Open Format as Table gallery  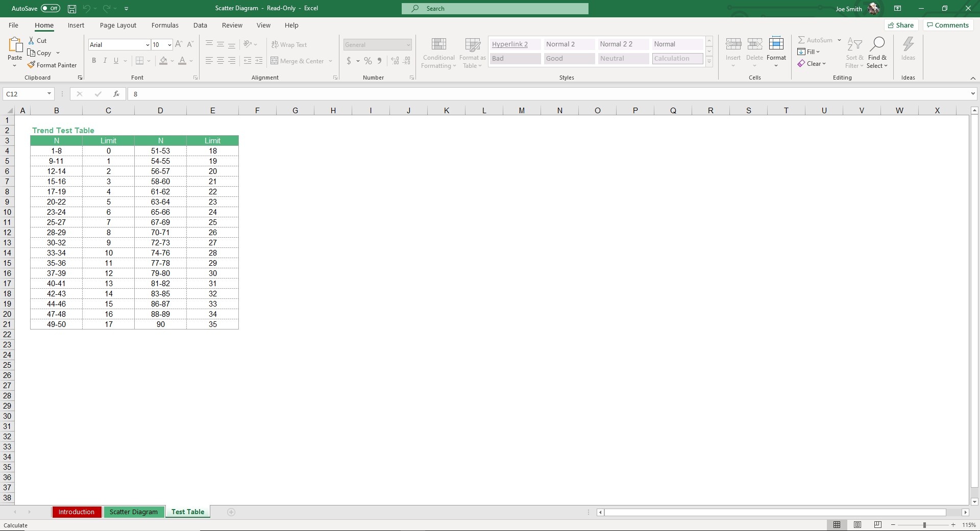coord(473,53)
